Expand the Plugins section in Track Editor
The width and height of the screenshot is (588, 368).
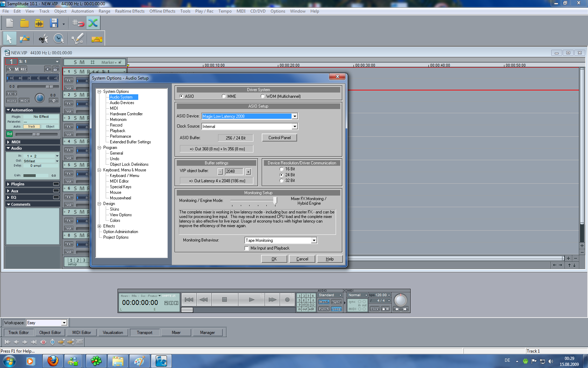[x=8, y=184]
